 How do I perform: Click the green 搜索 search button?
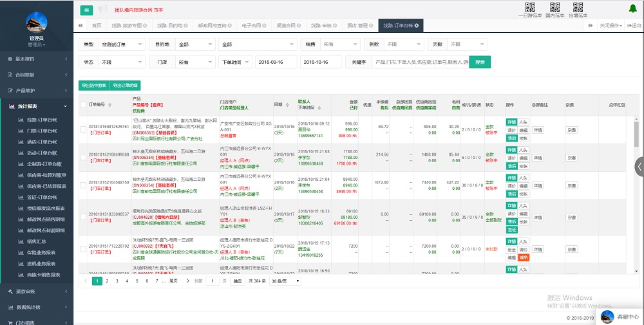(480, 62)
